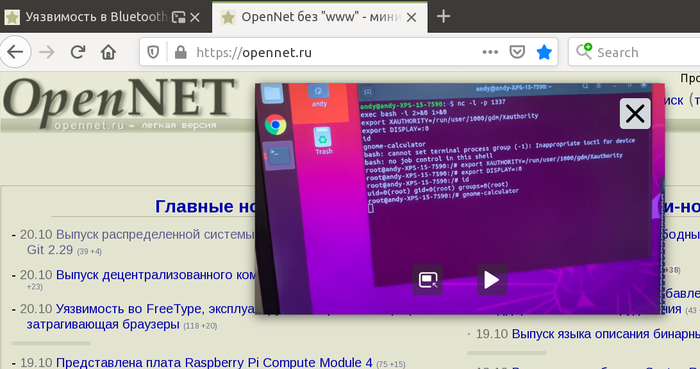Save page to Pocket
Image resolution: width=700 pixels, height=369 pixels.
pos(517,52)
